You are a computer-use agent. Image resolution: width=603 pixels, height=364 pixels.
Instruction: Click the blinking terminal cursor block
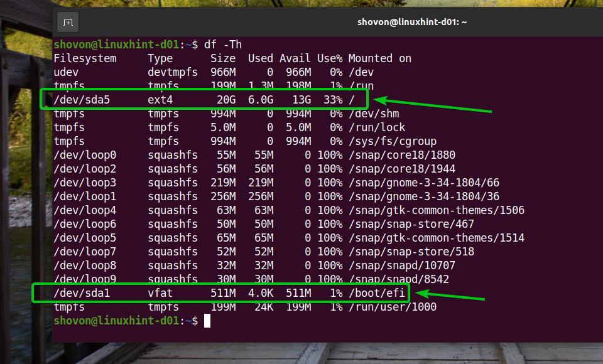click(209, 321)
